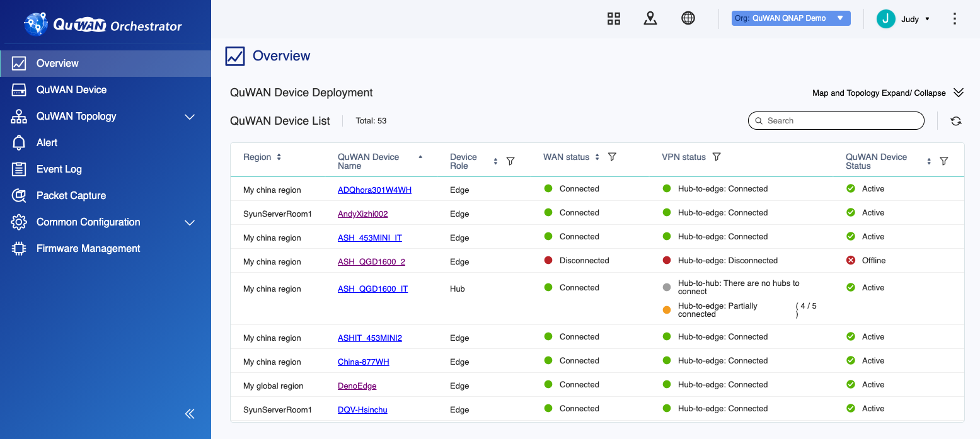Sort by Device Role arrows

tap(495, 161)
